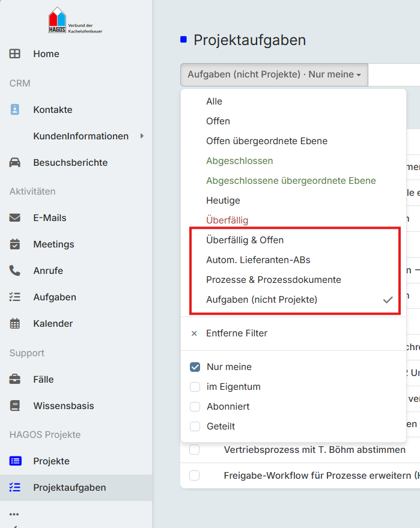
Task: Collapse the Aufgaben (nicht Projekte) filter dropdown
Action: [x=274, y=74]
